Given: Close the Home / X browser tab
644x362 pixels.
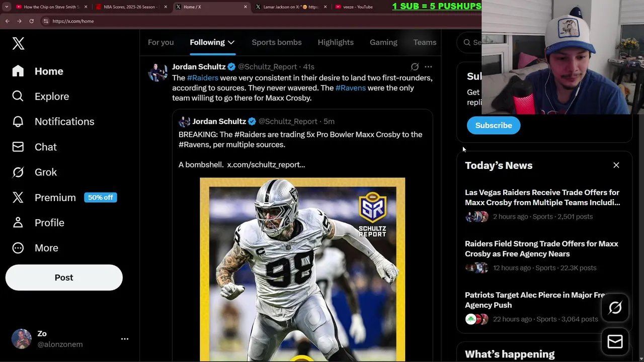Looking at the screenshot, I should (246, 7).
